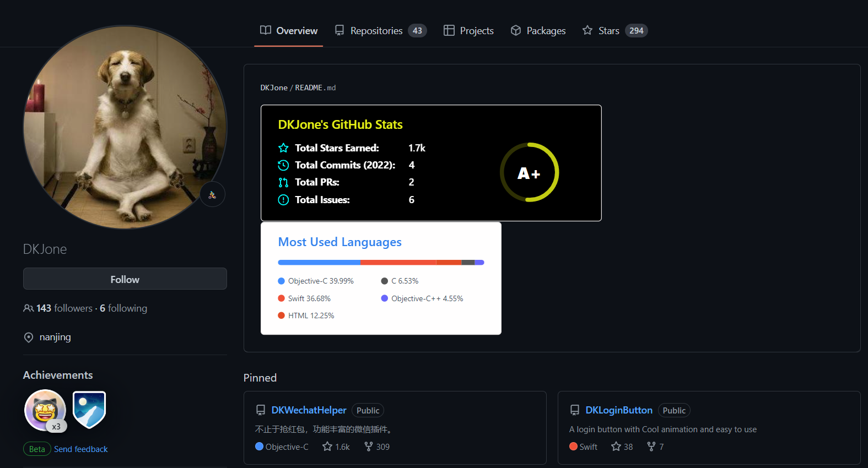
Task: Click the 1.7k total stars value
Action: pyautogui.click(x=417, y=148)
